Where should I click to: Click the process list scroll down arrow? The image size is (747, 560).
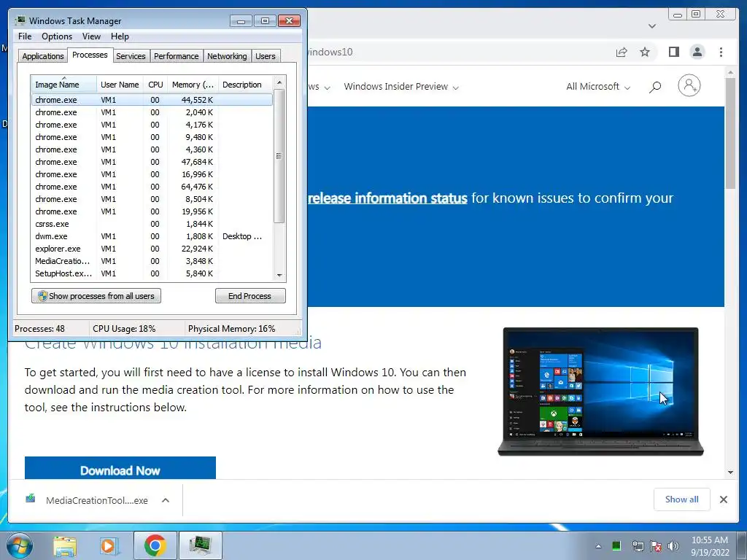point(279,275)
